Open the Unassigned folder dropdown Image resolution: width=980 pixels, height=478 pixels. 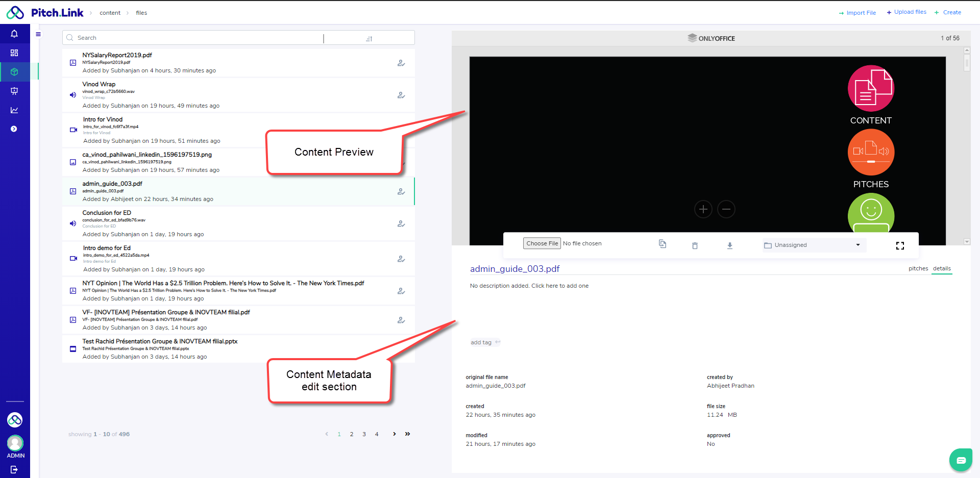click(x=814, y=245)
